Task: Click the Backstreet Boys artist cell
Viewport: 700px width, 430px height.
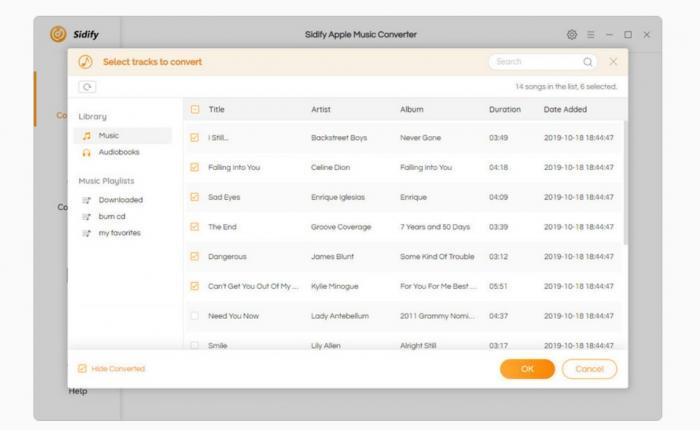Action: coord(339,138)
